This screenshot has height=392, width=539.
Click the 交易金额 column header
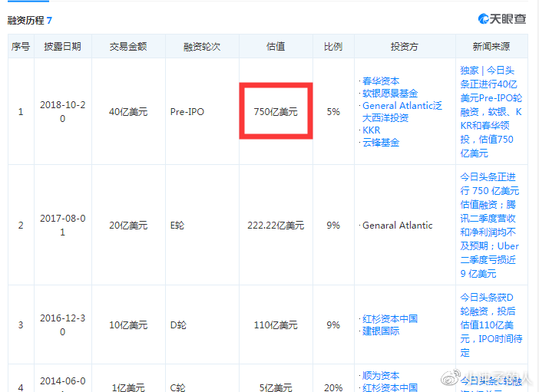pos(128,47)
